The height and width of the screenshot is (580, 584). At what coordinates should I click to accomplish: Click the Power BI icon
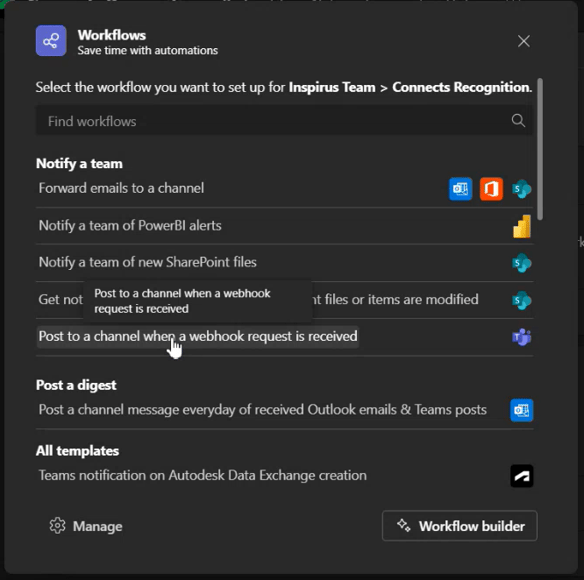click(522, 226)
